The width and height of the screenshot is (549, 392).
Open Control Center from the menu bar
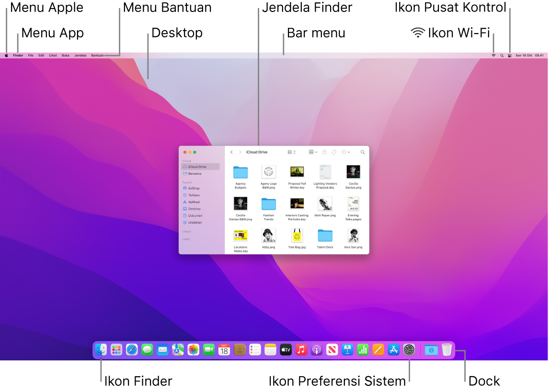(509, 55)
